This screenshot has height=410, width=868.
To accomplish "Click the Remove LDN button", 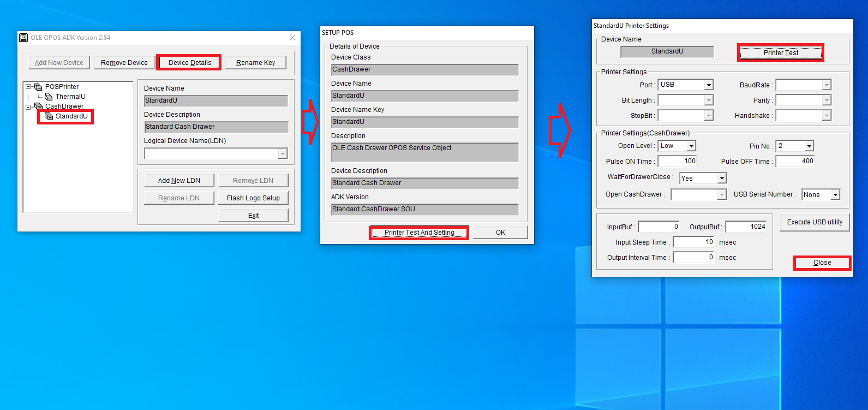I will click(x=253, y=181).
